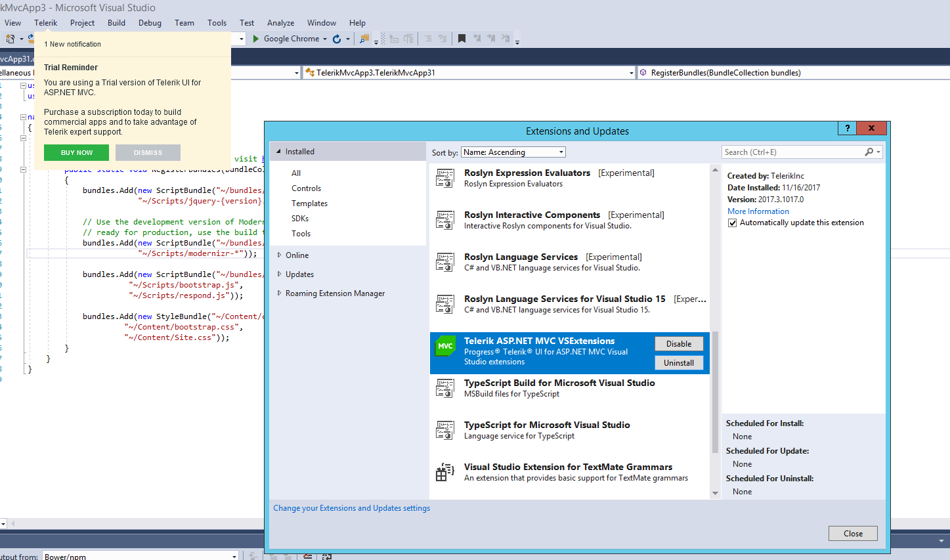
Task: Select the Roslyn Interactive Components row
Action: point(570,227)
